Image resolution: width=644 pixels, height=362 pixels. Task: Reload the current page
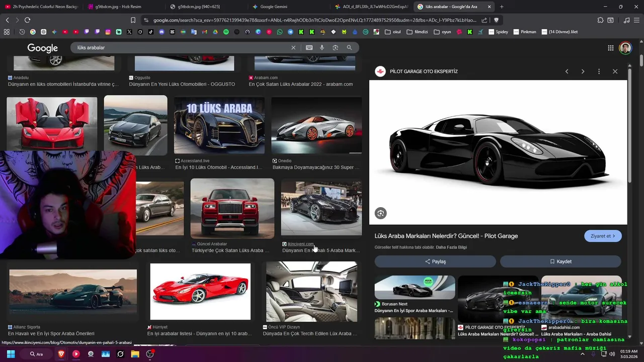27,20
